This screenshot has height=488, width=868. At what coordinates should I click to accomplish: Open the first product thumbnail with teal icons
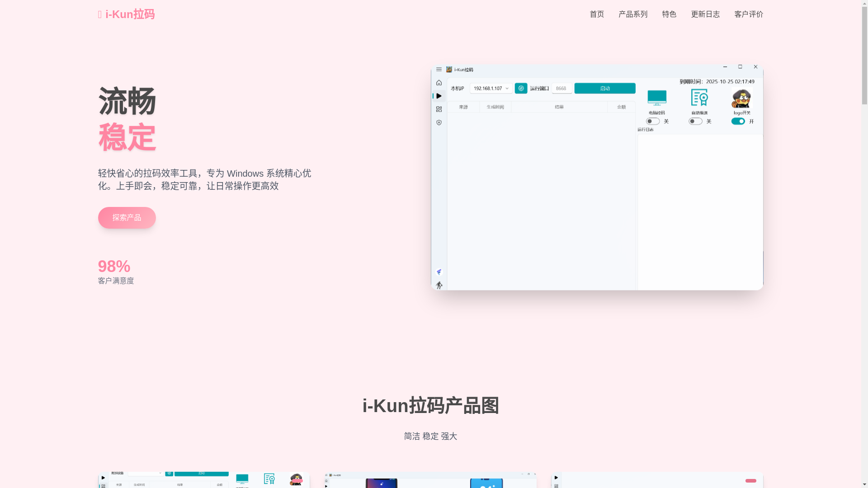pyautogui.click(x=204, y=480)
